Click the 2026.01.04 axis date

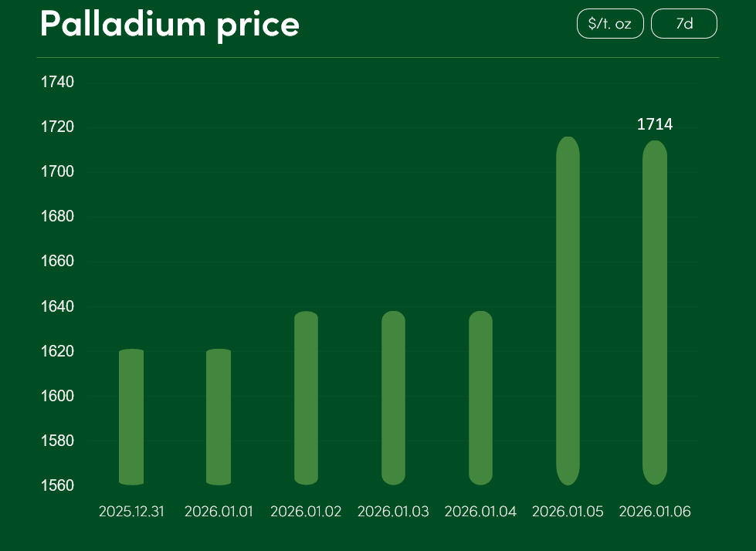coord(480,512)
